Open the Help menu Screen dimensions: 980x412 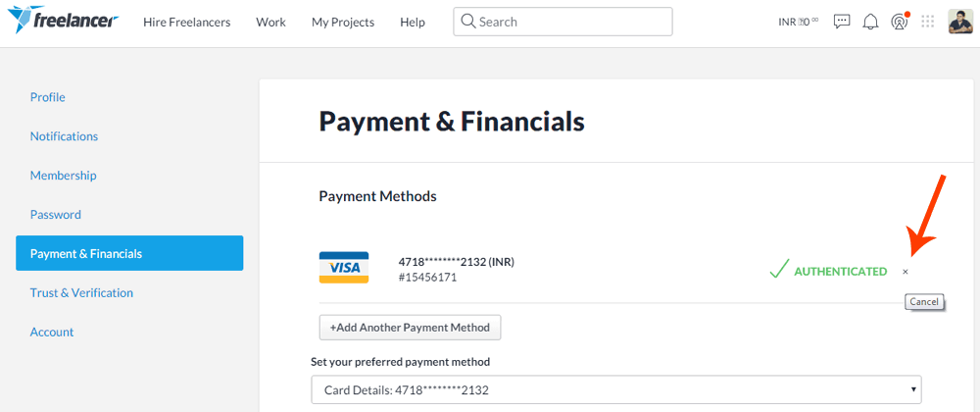point(413,22)
